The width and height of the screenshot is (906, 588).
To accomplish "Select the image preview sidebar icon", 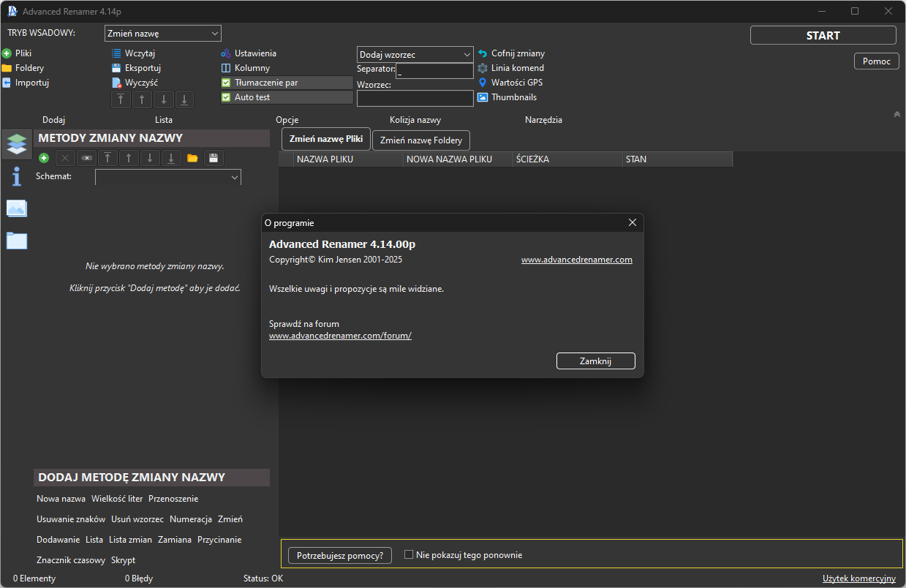I will point(17,208).
